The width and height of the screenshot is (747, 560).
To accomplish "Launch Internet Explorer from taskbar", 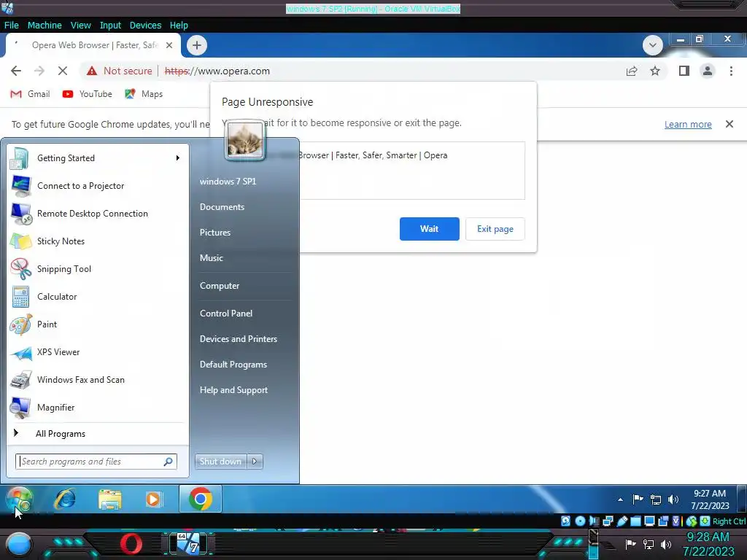I will pyautogui.click(x=65, y=499).
